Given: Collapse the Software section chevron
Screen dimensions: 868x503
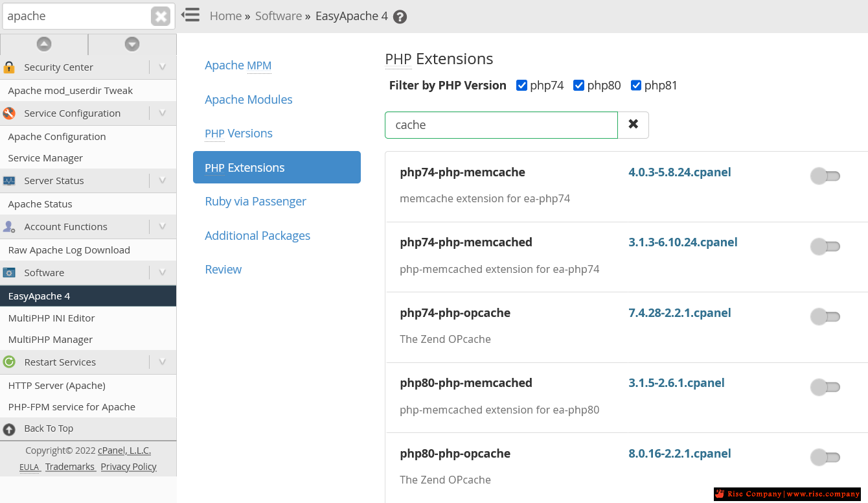Looking at the screenshot, I should [x=163, y=273].
